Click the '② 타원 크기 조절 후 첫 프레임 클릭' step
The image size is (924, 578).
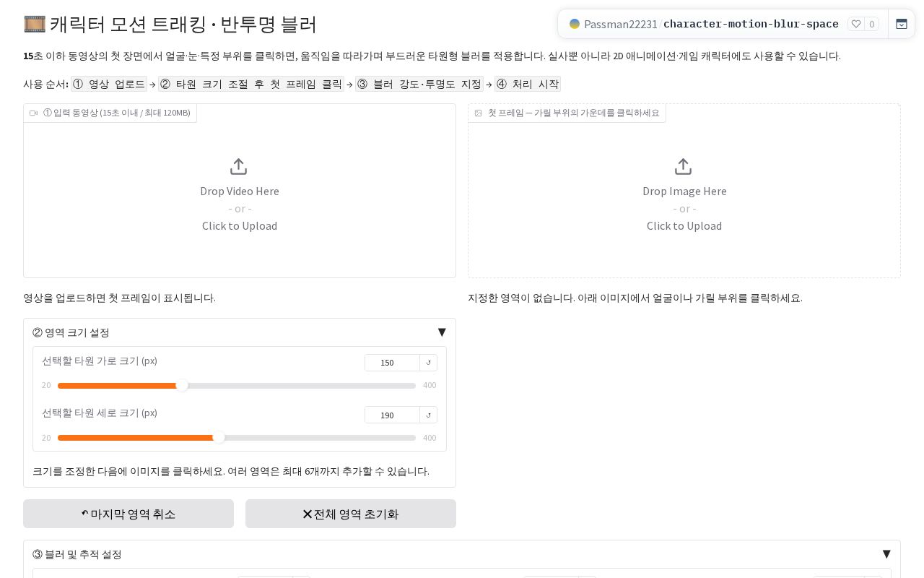point(251,84)
